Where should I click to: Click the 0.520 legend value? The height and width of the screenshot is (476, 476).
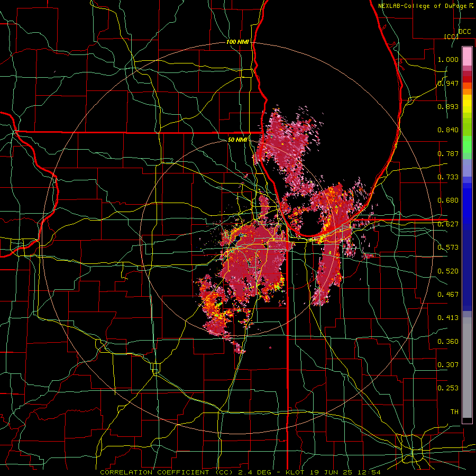(x=448, y=271)
